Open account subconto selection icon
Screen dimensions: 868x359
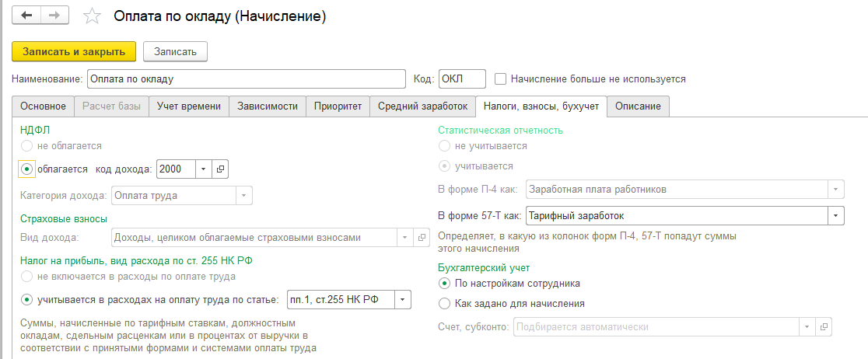[x=825, y=327]
